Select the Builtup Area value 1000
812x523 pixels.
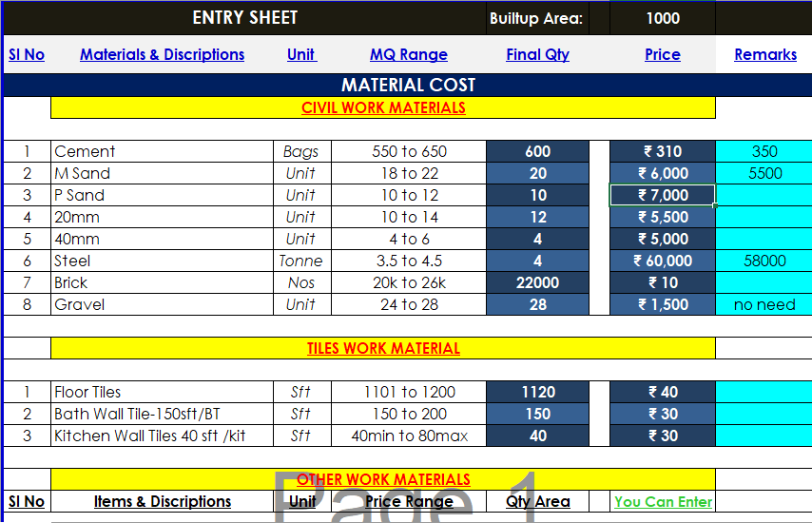point(663,18)
